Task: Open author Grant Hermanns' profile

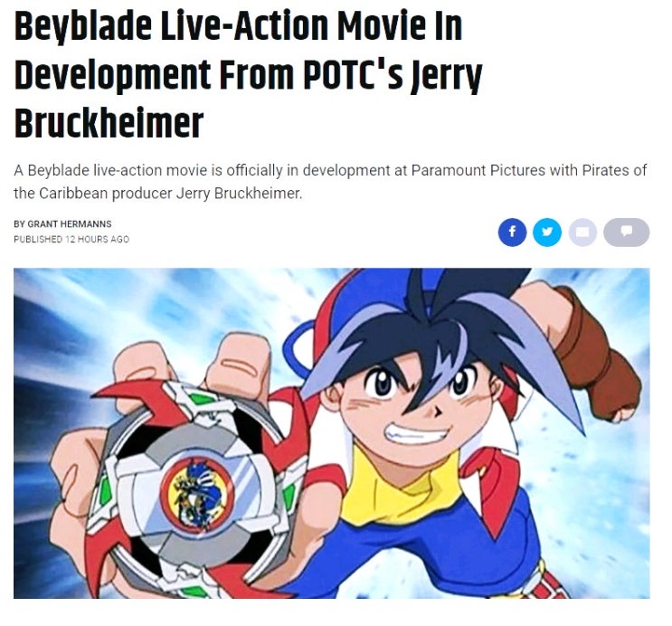Action: (70, 223)
